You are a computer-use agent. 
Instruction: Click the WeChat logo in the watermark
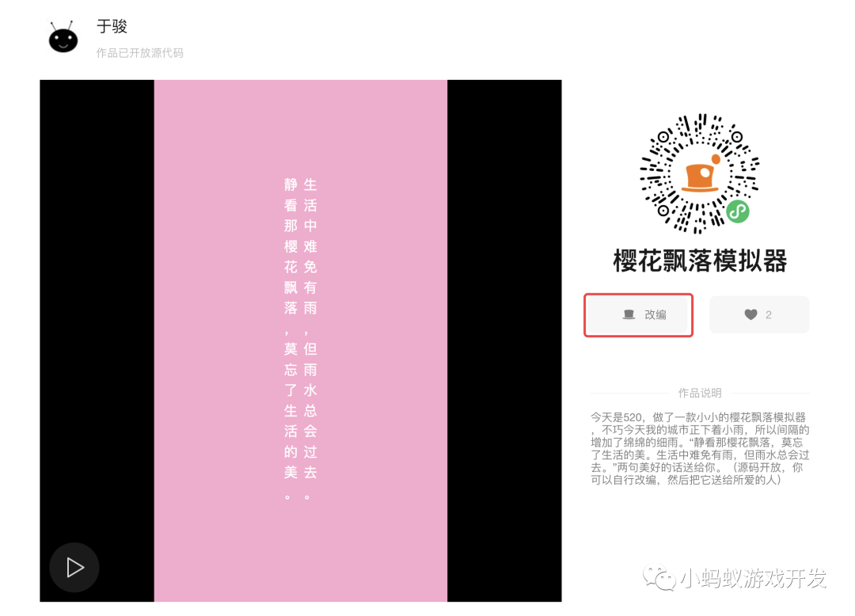coord(659,578)
